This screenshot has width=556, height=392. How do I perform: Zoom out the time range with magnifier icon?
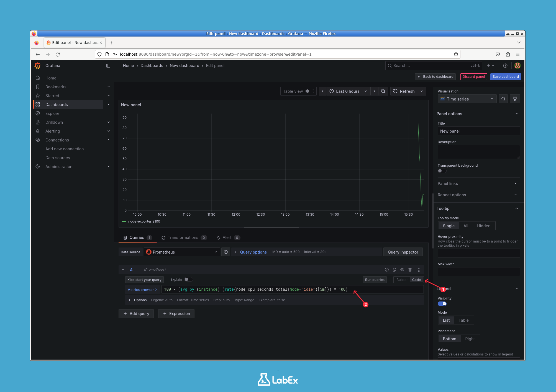[383, 91]
